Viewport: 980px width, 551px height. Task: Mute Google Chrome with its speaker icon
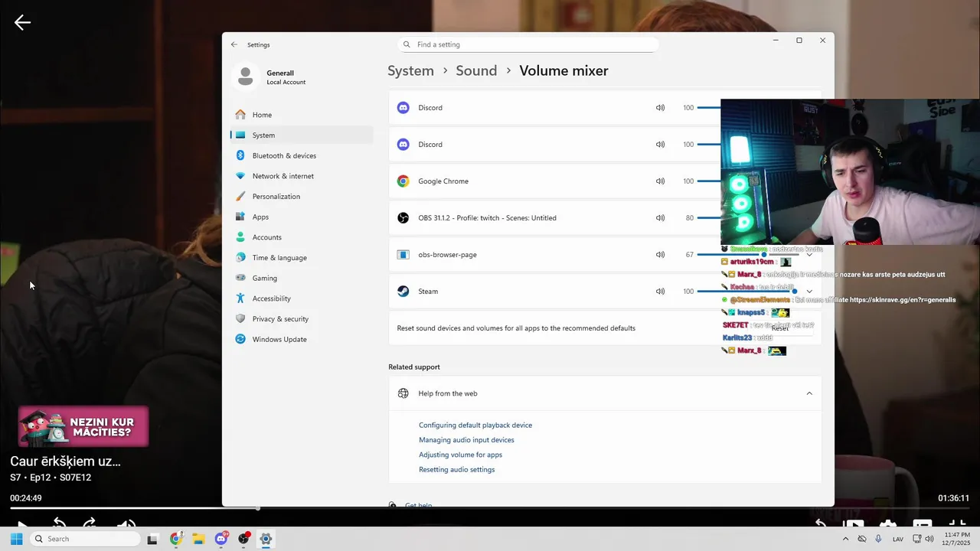click(660, 181)
